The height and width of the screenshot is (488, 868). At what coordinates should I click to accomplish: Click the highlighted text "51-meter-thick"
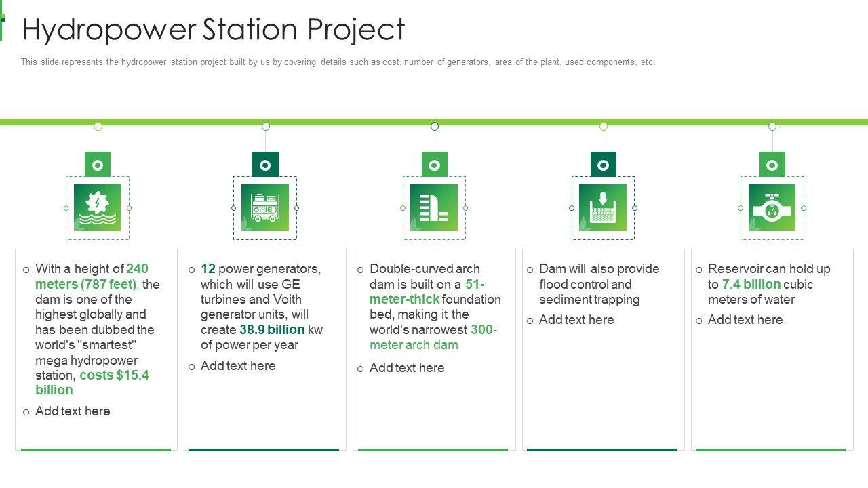(427, 291)
